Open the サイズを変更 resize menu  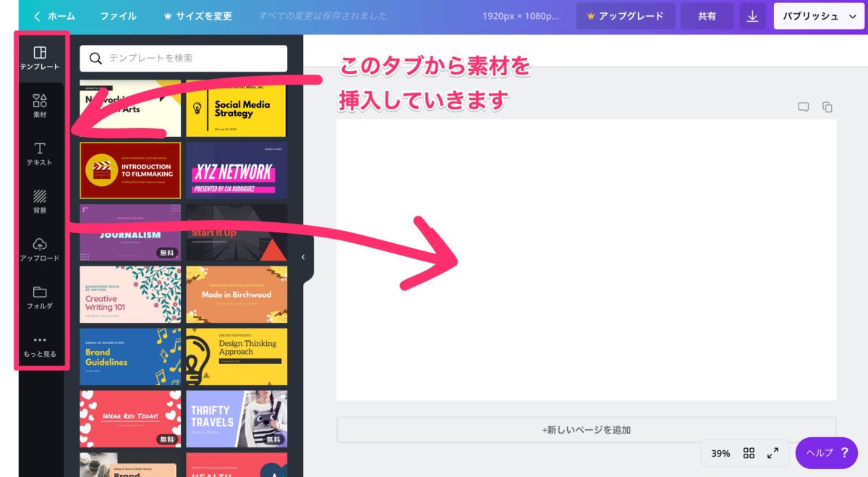[198, 16]
